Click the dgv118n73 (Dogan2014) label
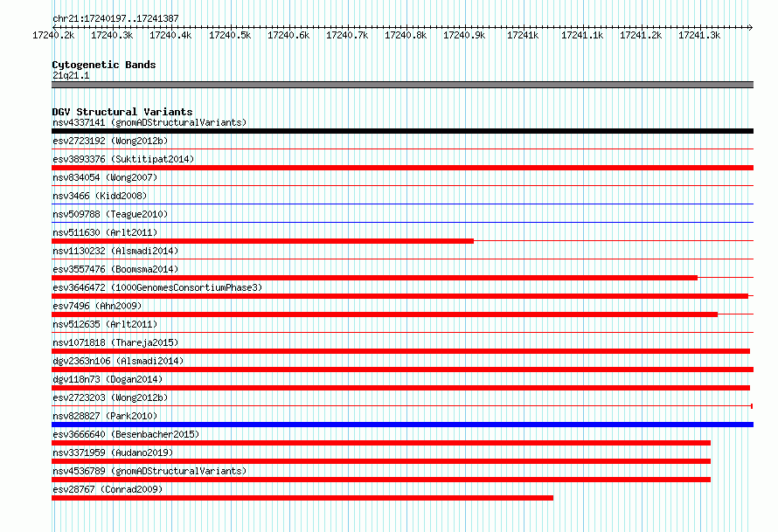This screenshot has height=532, width=778. 108,379
